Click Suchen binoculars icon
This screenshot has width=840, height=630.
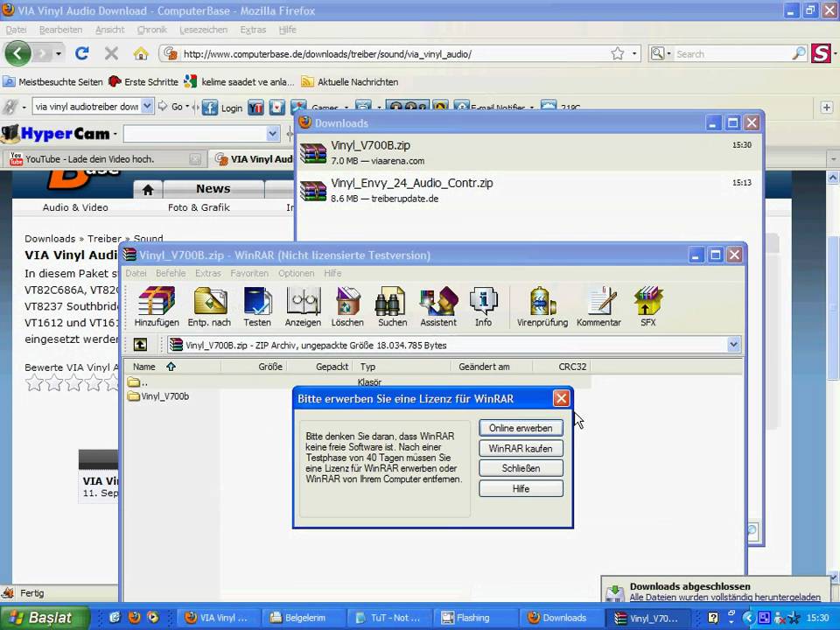(x=392, y=306)
